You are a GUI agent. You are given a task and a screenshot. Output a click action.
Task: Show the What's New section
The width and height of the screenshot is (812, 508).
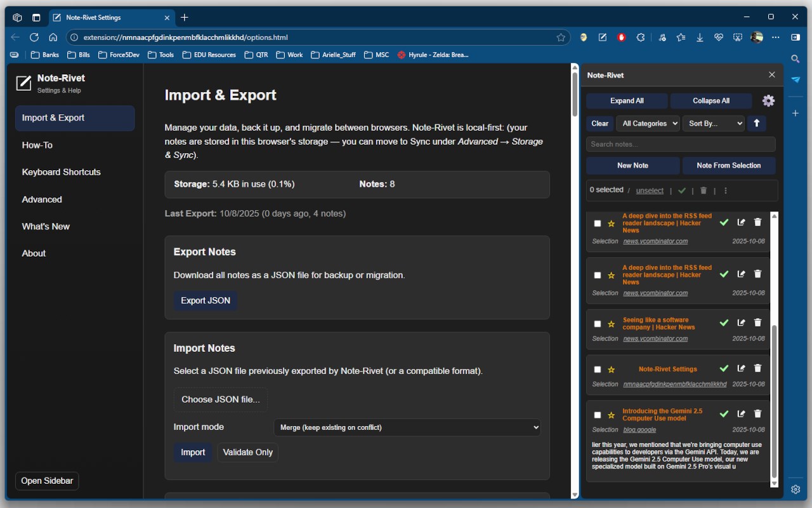pyautogui.click(x=75, y=227)
